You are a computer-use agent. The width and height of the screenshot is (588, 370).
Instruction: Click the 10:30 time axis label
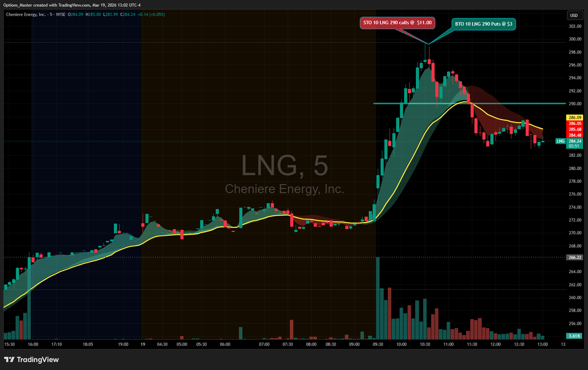[425, 344]
